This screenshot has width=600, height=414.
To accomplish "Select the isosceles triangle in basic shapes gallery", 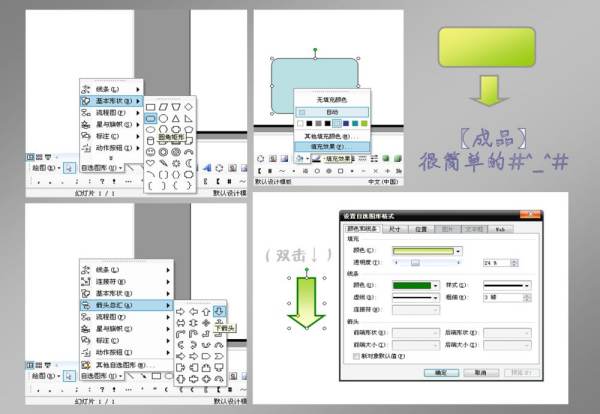I will (x=176, y=119).
